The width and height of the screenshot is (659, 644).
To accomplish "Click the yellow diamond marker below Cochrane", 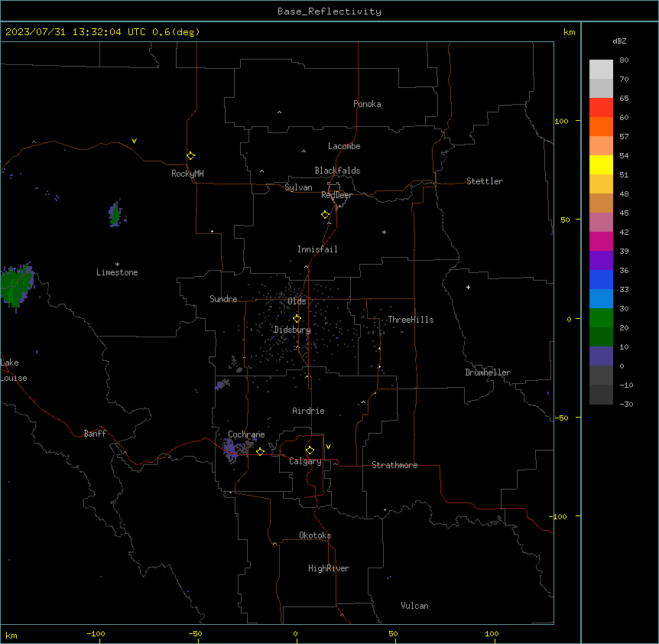I will [x=260, y=451].
